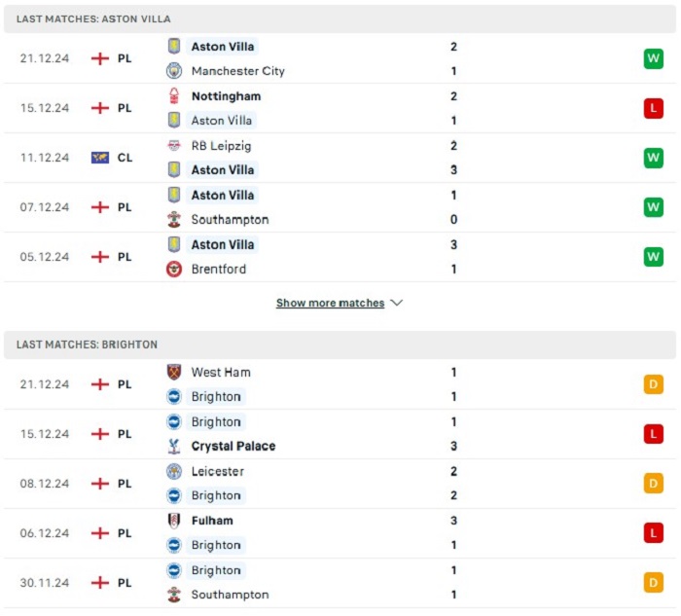
Task: Click the W badge for Manchester City match
Action: 653,58
